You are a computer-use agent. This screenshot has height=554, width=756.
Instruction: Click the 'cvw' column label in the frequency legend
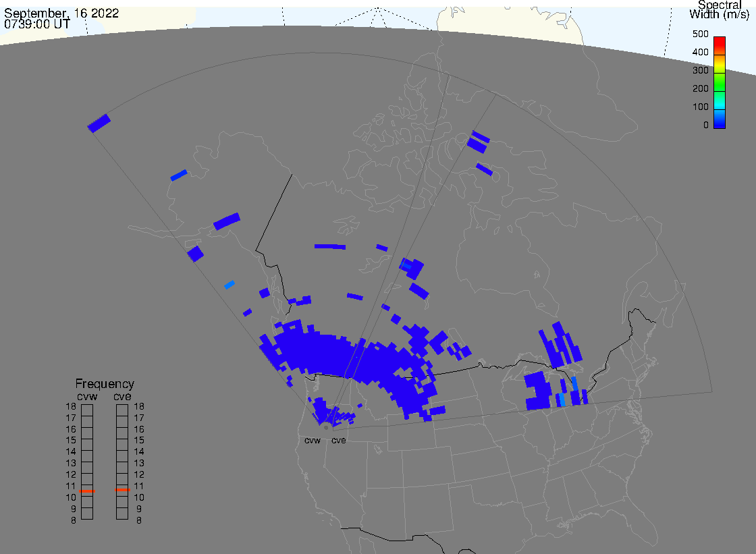87,396
